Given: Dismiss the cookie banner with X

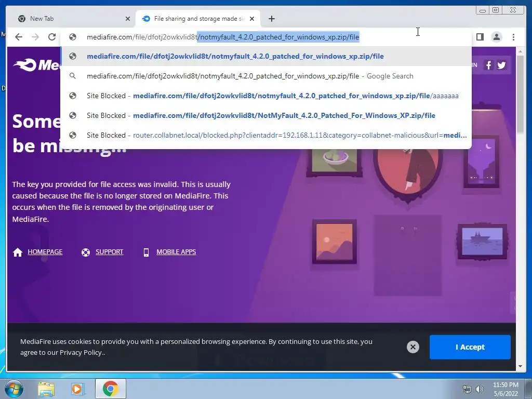Looking at the screenshot, I should (413, 347).
